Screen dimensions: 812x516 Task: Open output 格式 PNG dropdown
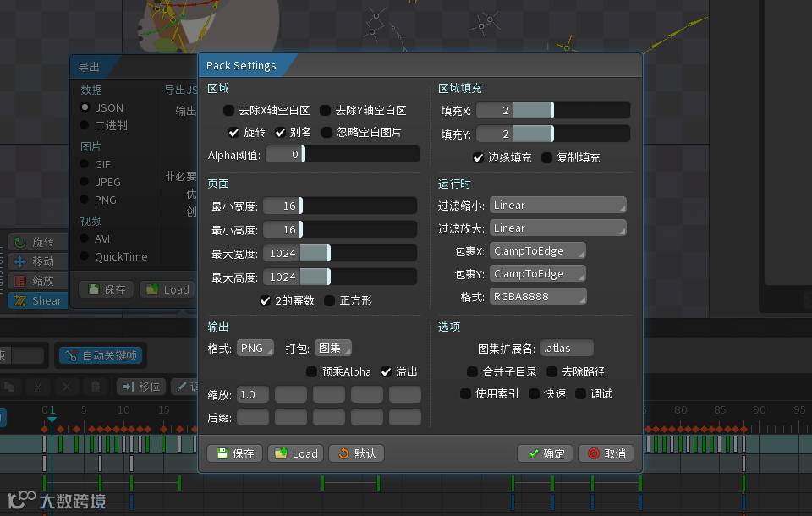pyautogui.click(x=255, y=349)
